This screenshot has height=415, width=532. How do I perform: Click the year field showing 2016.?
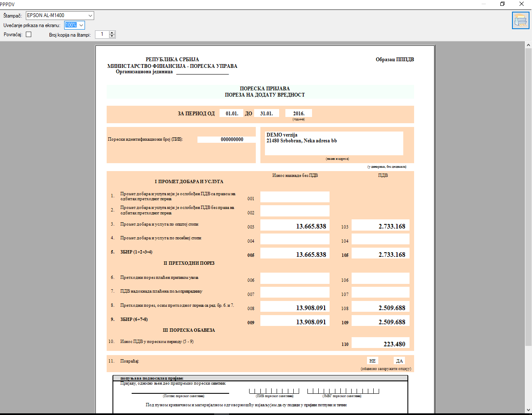coord(298,113)
